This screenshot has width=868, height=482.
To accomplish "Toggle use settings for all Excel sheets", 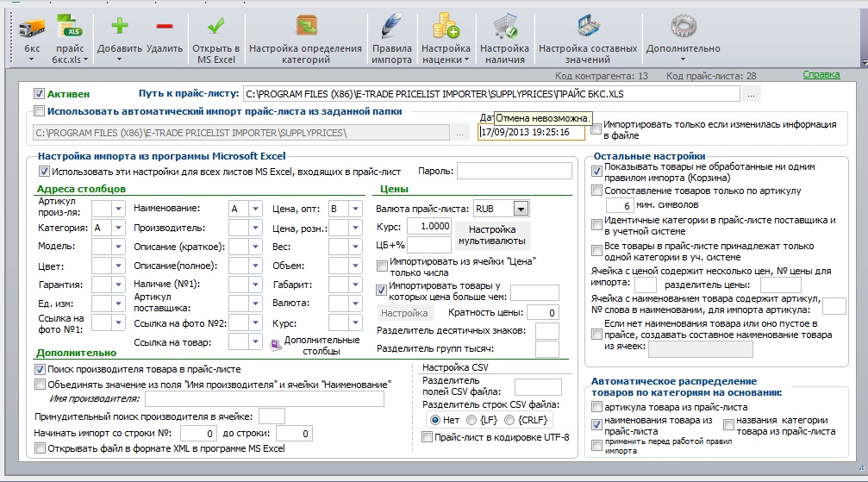I will [x=44, y=172].
